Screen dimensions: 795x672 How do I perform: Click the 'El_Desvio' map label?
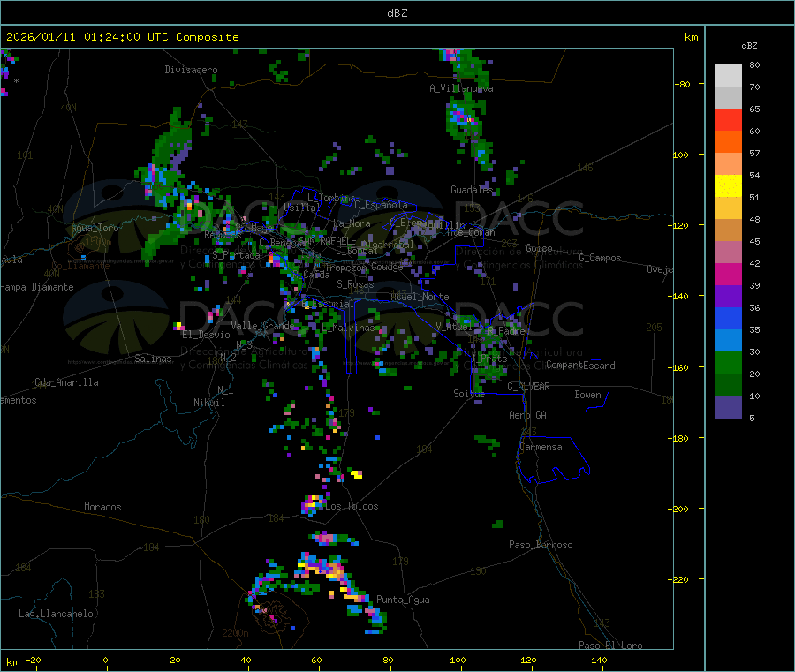pos(207,335)
